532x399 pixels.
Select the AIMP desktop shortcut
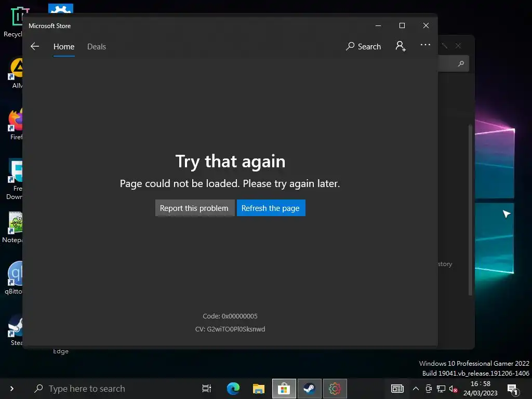point(16,73)
